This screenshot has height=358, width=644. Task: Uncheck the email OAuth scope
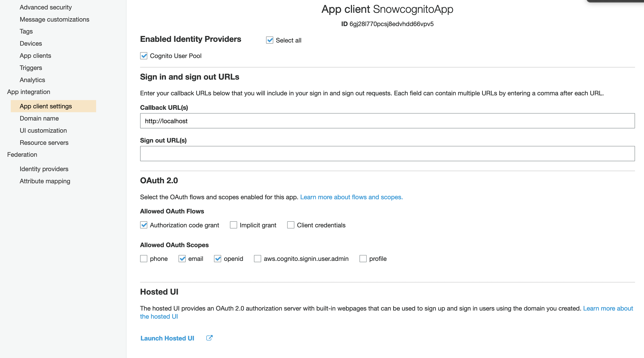pos(182,259)
